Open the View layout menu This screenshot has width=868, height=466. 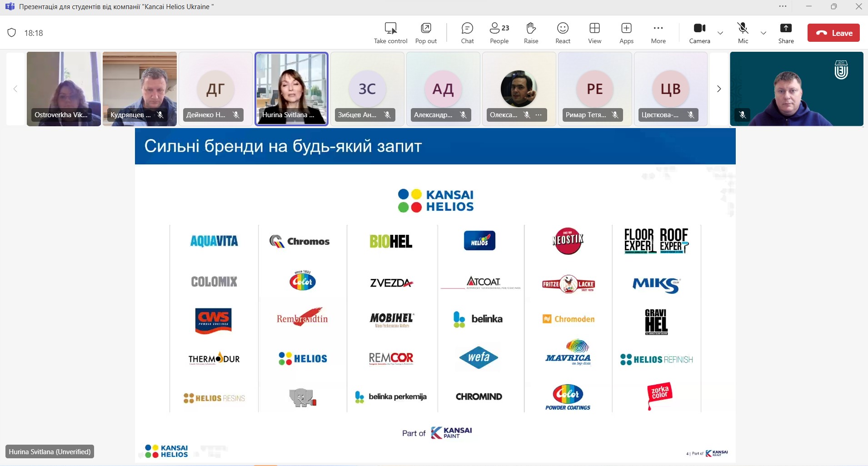pos(594,33)
